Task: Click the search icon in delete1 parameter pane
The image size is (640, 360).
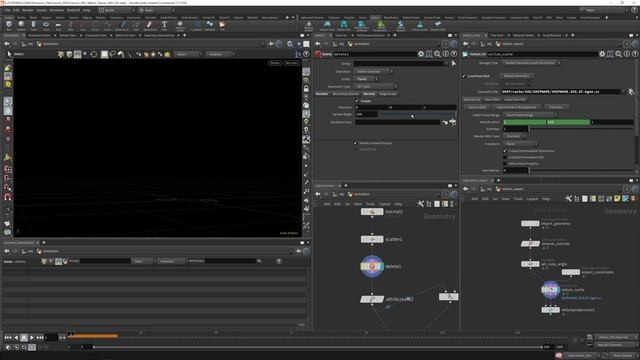Action: [x=437, y=54]
